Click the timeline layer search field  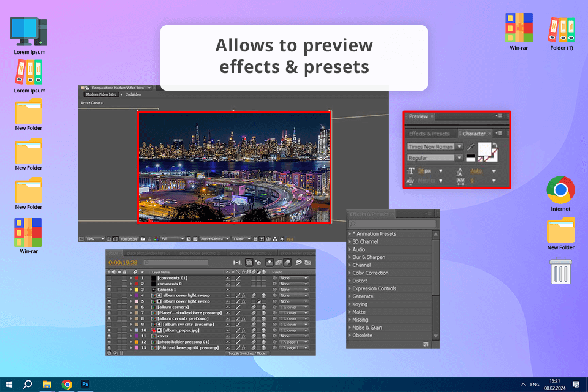pos(176,263)
